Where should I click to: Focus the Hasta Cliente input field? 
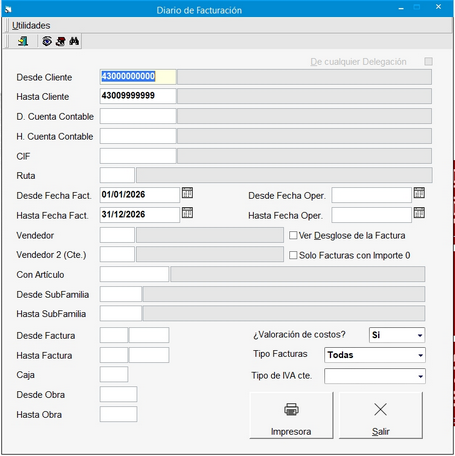tap(138, 96)
